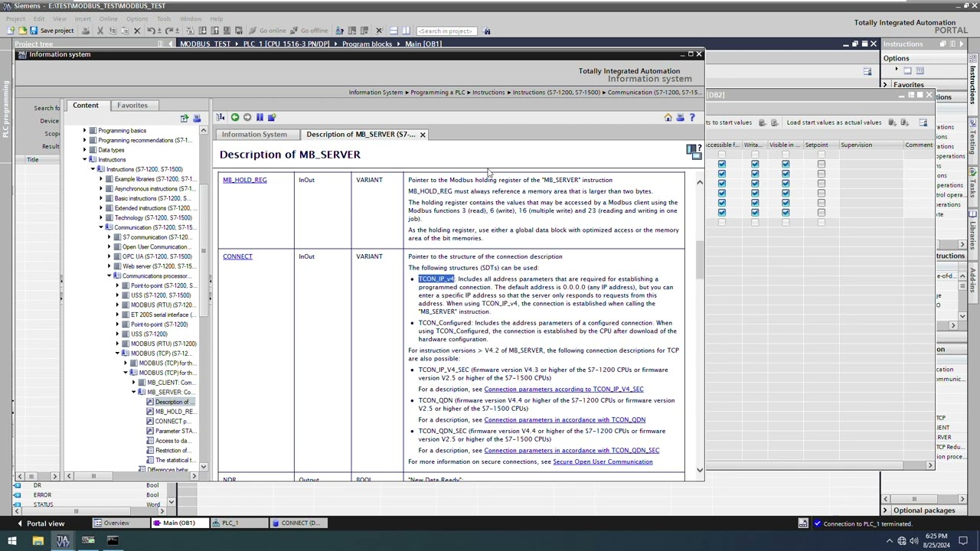Open the Secure Open User Communication link
The height and width of the screenshot is (551, 980).
(603, 462)
